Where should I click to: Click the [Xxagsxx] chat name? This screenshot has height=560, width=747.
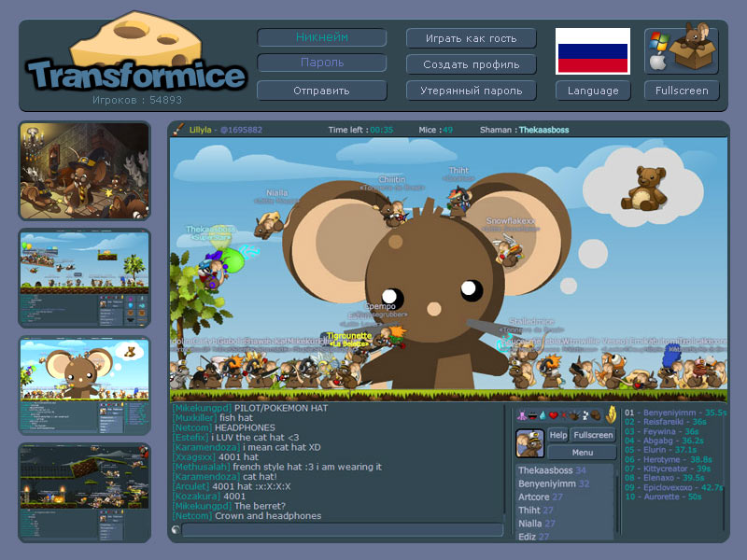pos(194,456)
